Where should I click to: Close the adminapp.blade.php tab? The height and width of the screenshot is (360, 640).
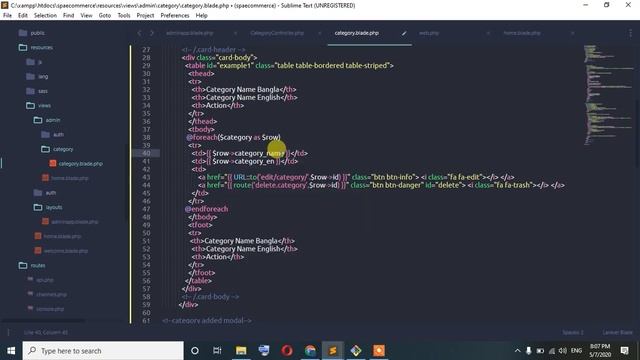(x=235, y=33)
